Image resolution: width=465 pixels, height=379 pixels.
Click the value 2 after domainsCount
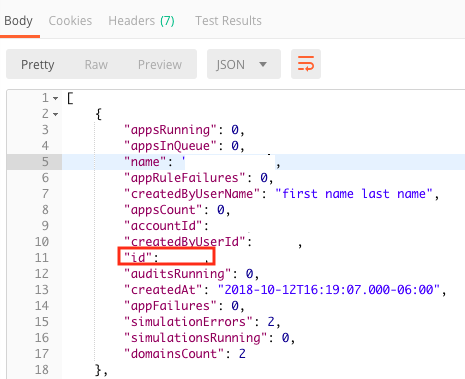pyautogui.click(x=242, y=354)
